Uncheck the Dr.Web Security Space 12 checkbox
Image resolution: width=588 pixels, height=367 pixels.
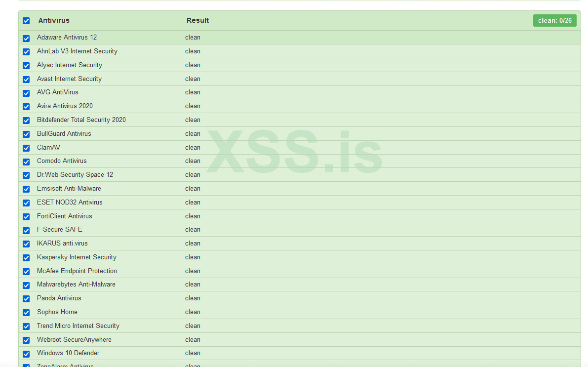26,175
